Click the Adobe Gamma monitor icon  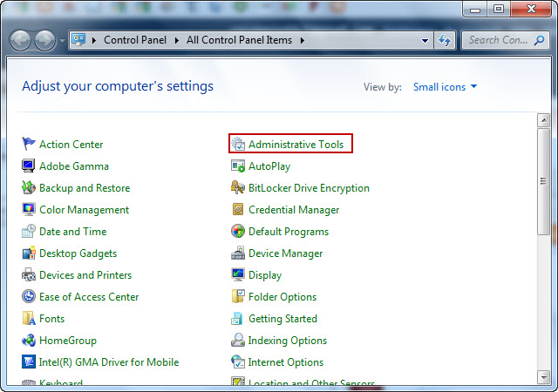(29, 166)
